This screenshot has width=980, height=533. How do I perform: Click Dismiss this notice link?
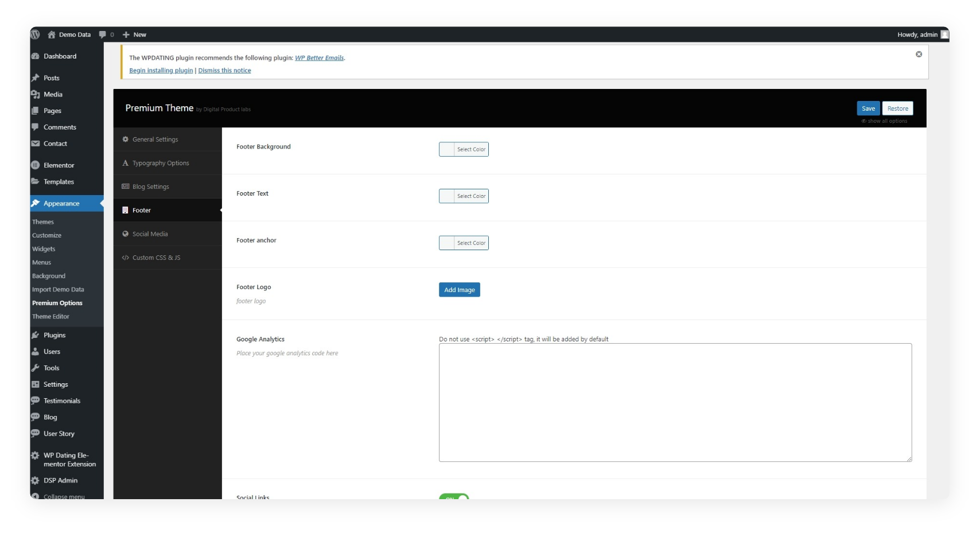pyautogui.click(x=224, y=71)
